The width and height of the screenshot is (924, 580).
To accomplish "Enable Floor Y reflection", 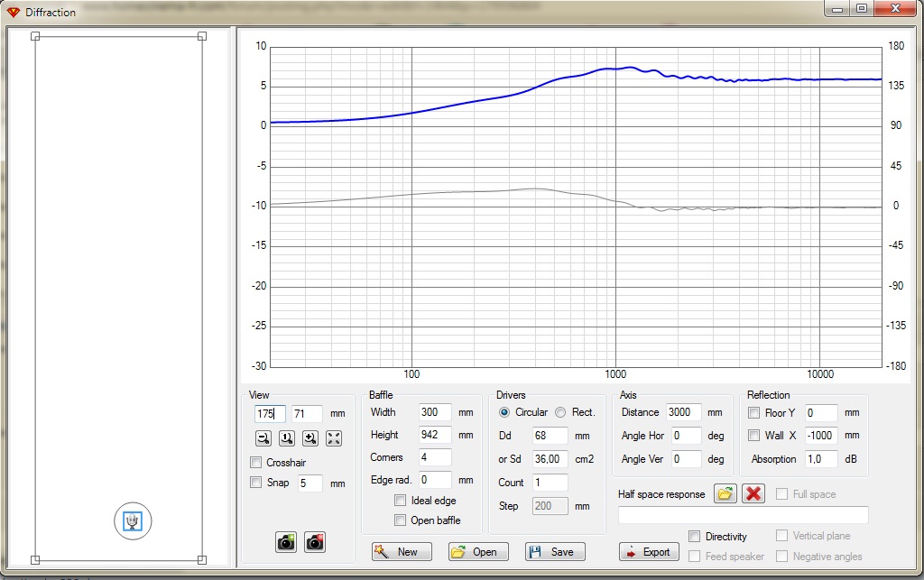I will (753, 413).
